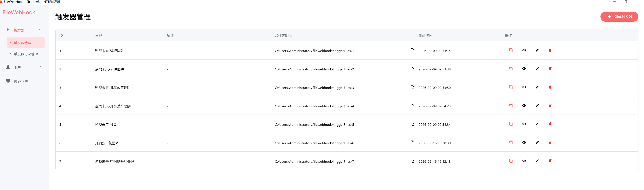The image size is (644, 190).
Task: Edit the 开启新一轮游戏 trigger
Action: pos(537,143)
